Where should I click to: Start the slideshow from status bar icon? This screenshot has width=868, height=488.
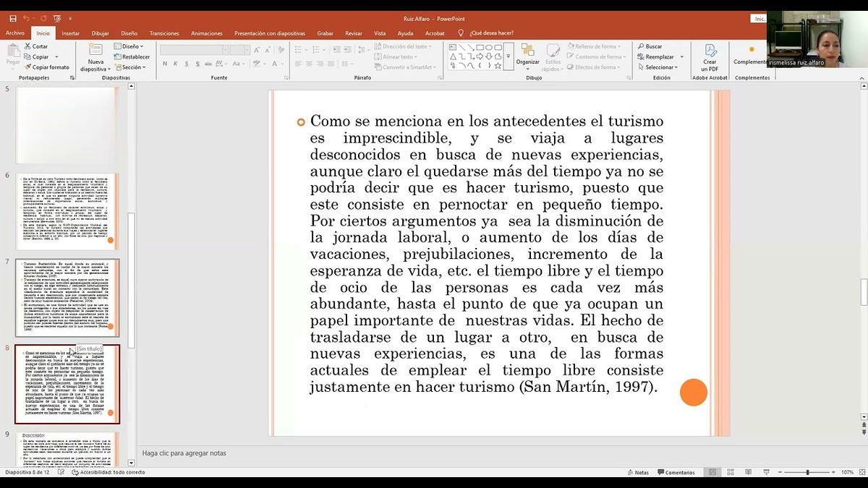click(x=766, y=472)
